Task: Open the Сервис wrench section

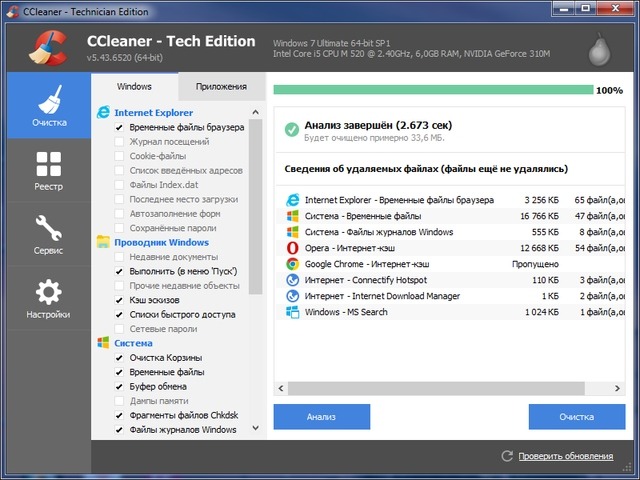Action: [x=47, y=235]
